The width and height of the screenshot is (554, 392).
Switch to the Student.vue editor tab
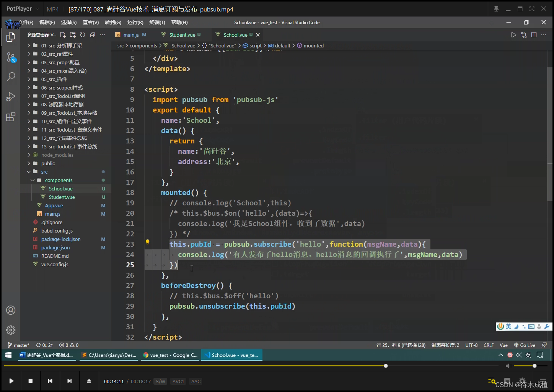182,35
